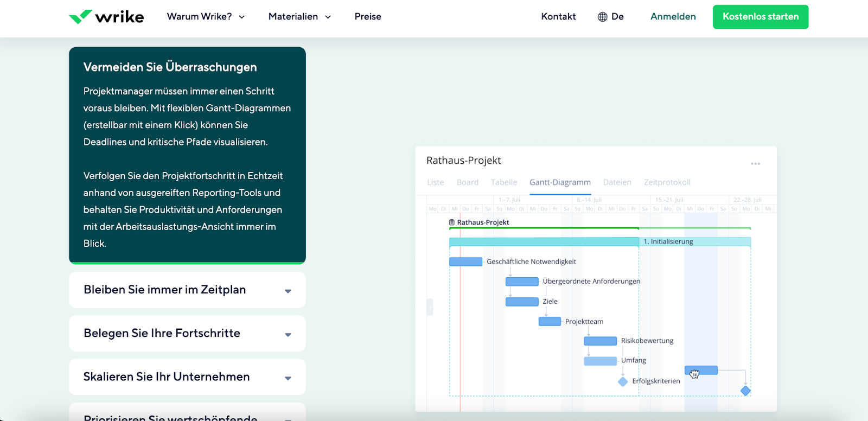868x421 pixels.
Task: Click the task bar under the hand cursor
Action: coord(701,371)
